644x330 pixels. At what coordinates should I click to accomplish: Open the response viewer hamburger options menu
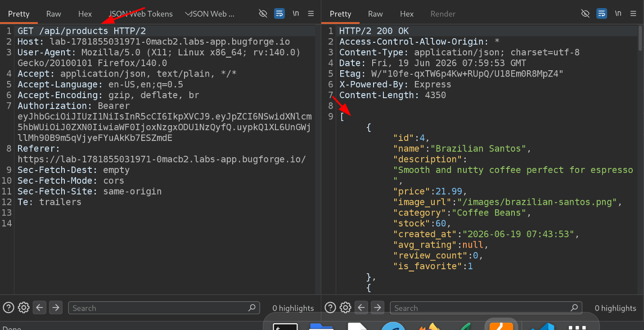point(633,14)
